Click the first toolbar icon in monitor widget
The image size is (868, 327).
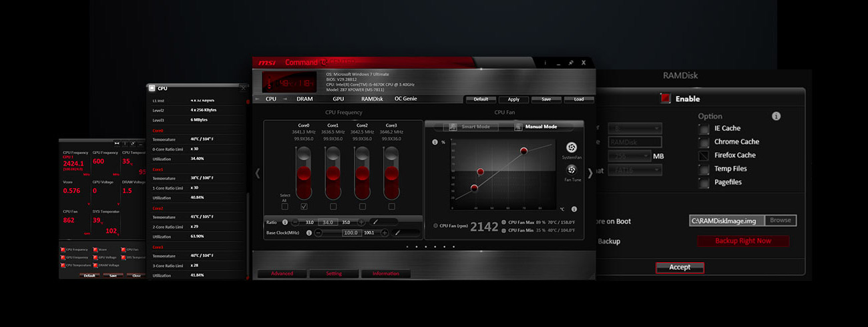[x=117, y=143]
